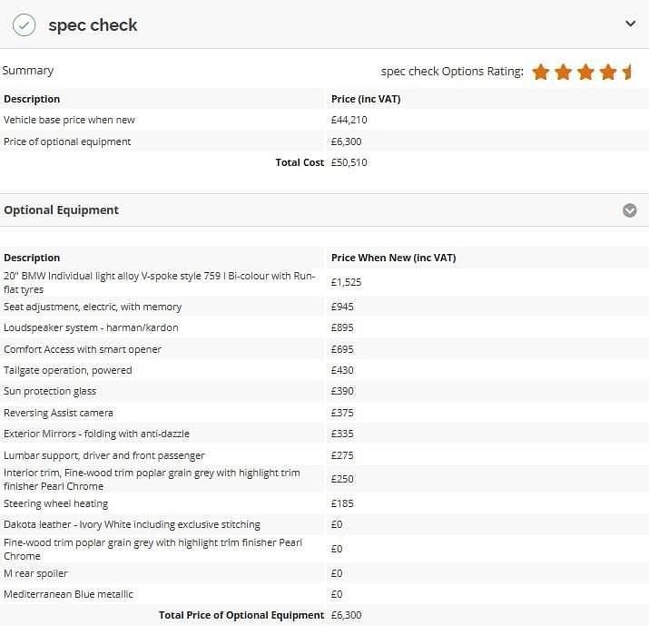
Task: Click the spec check heading text
Action: pos(93,25)
